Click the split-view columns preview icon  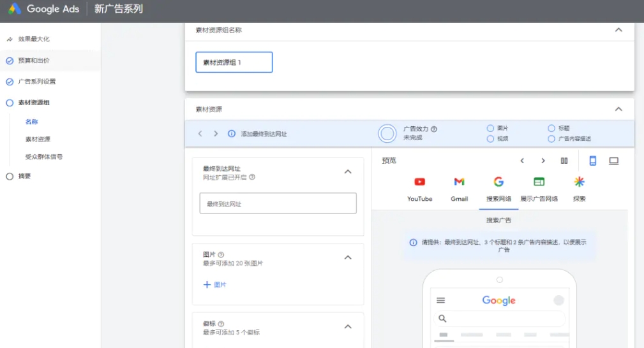point(564,161)
